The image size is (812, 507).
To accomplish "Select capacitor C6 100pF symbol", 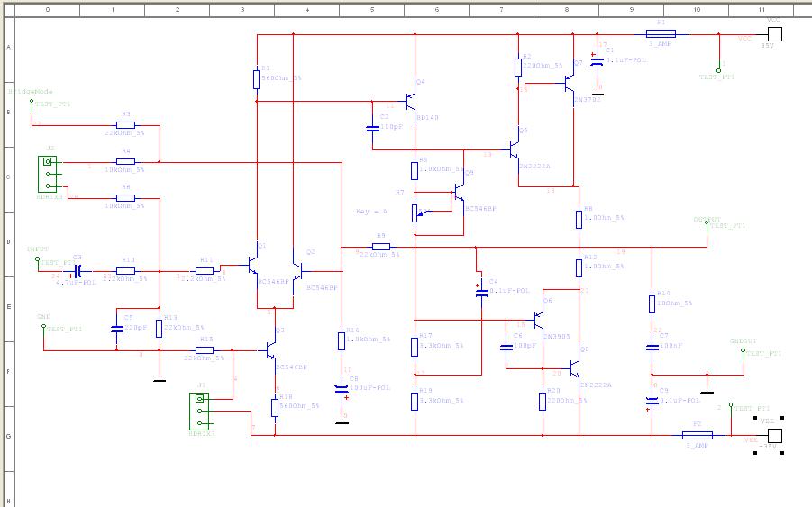I will point(506,347).
